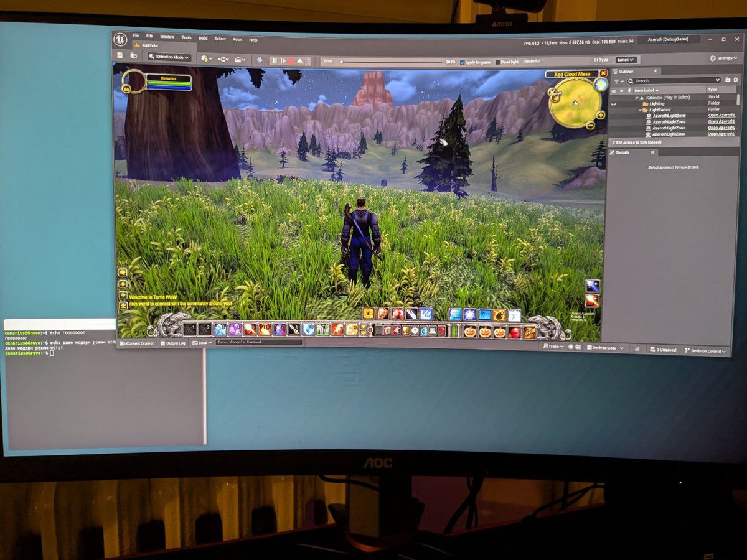Stop the play session with red button
The image size is (747, 560).
click(x=291, y=61)
